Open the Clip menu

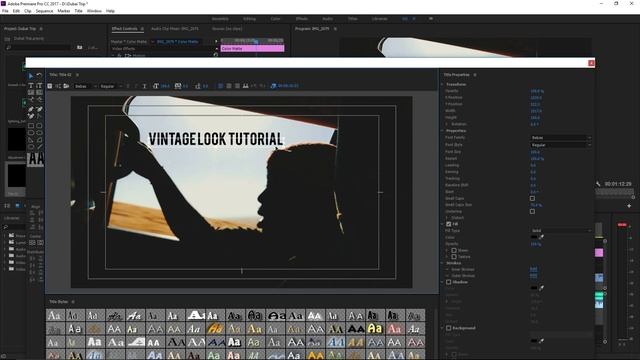(x=28, y=11)
